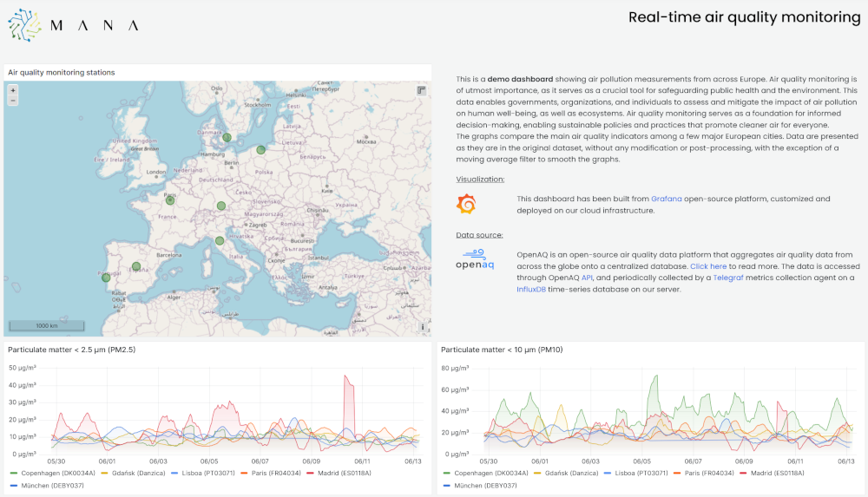Viewport: 868px width, 497px height.
Task: Zoom in on the stations map
Action: 12,90
